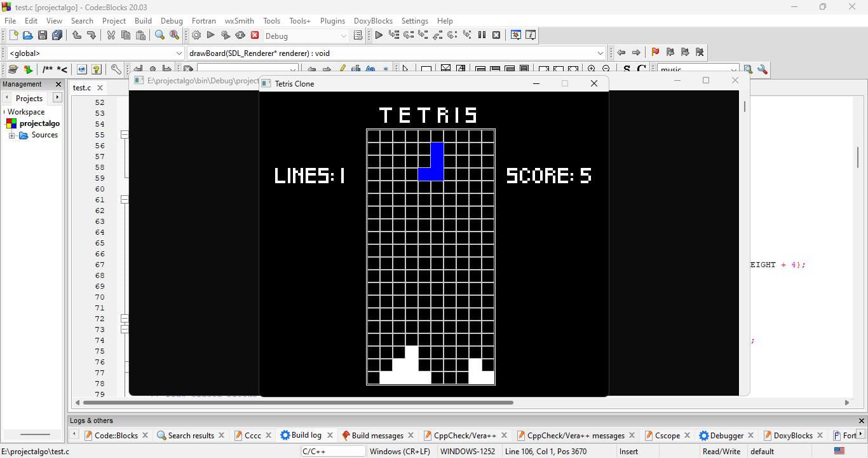Click the US flag keyboard language indicator
Screen dimensions: 868x458
839,451
